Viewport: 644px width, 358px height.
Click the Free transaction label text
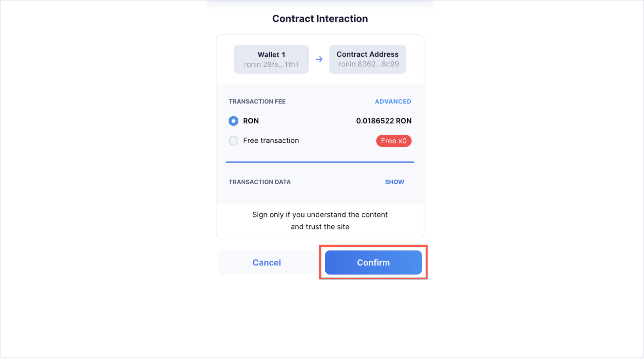pyautogui.click(x=271, y=140)
